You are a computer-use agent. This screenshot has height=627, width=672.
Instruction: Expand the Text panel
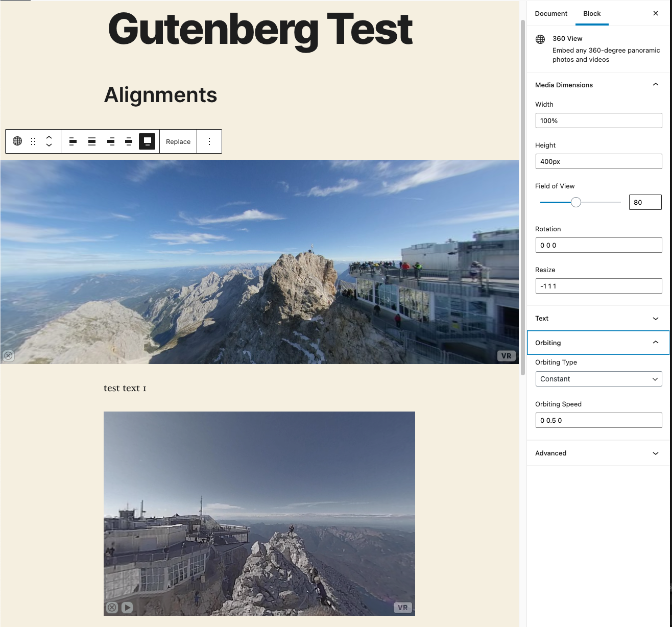598,318
